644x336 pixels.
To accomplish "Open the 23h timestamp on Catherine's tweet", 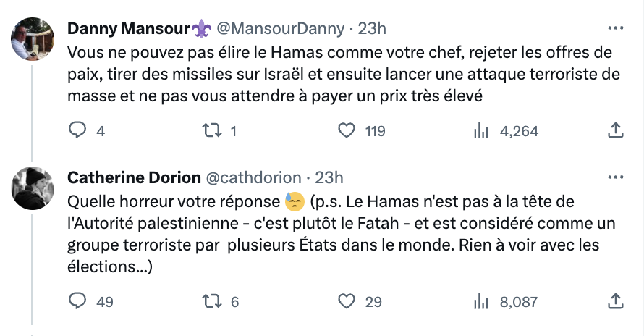I will pyautogui.click(x=329, y=177).
